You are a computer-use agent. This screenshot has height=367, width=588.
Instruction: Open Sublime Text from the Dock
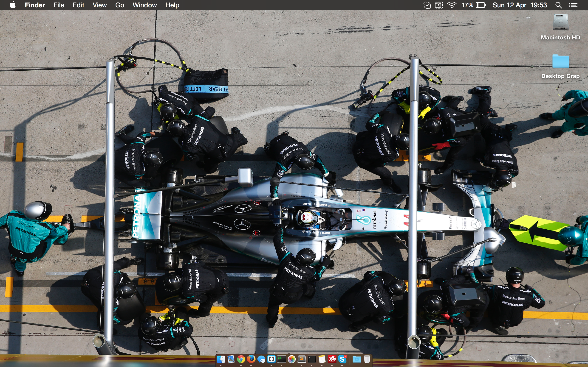click(302, 359)
